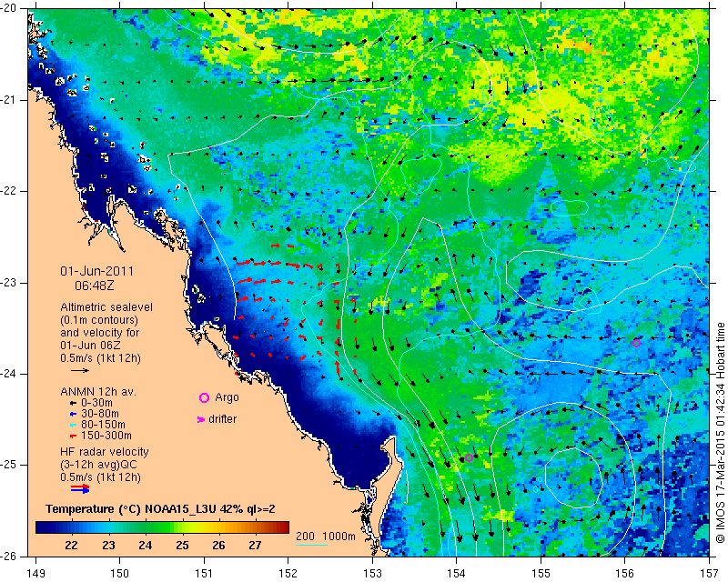
Task: Click the longitude axis label '155'
Action: (541, 574)
